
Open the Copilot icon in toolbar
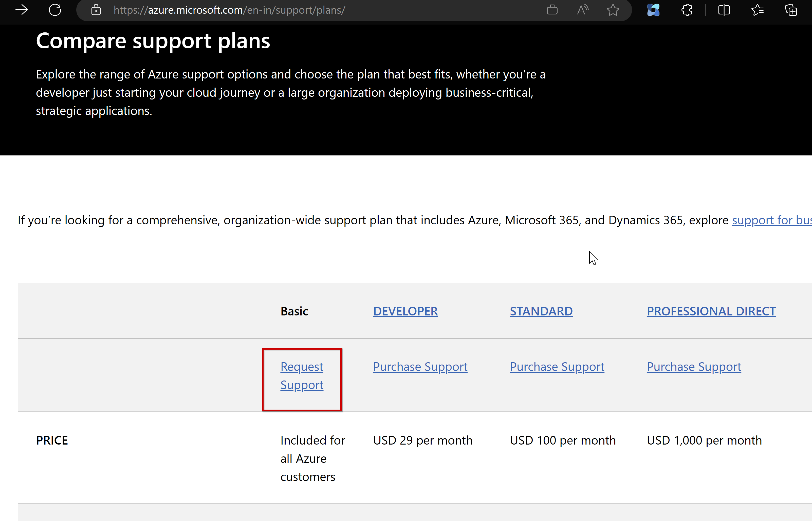click(x=653, y=10)
